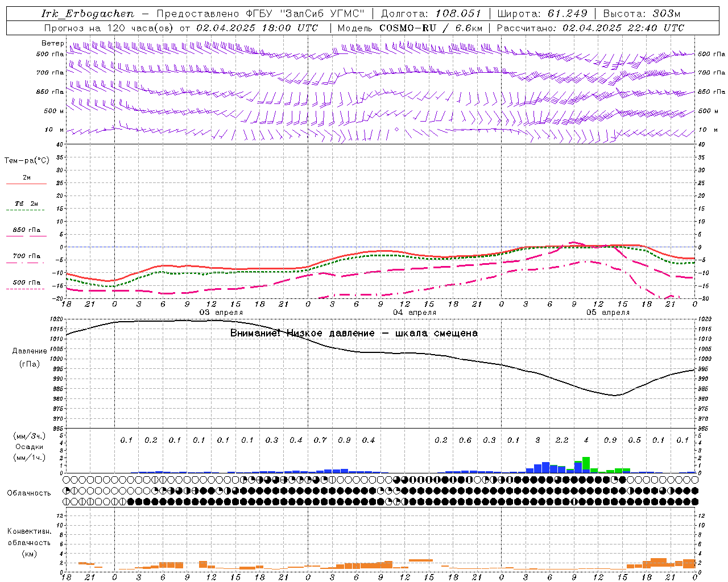Click the 'Рассчитано: 02.04.2025 22:40 UTC' timestamp
The image size is (728, 582).
point(590,28)
